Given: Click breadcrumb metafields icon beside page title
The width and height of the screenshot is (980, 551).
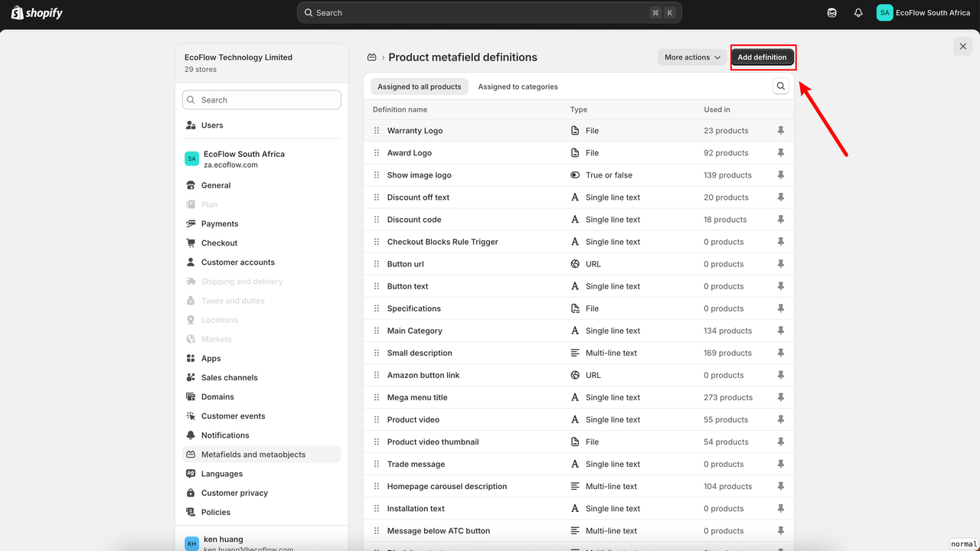Looking at the screenshot, I should pos(372,57).
